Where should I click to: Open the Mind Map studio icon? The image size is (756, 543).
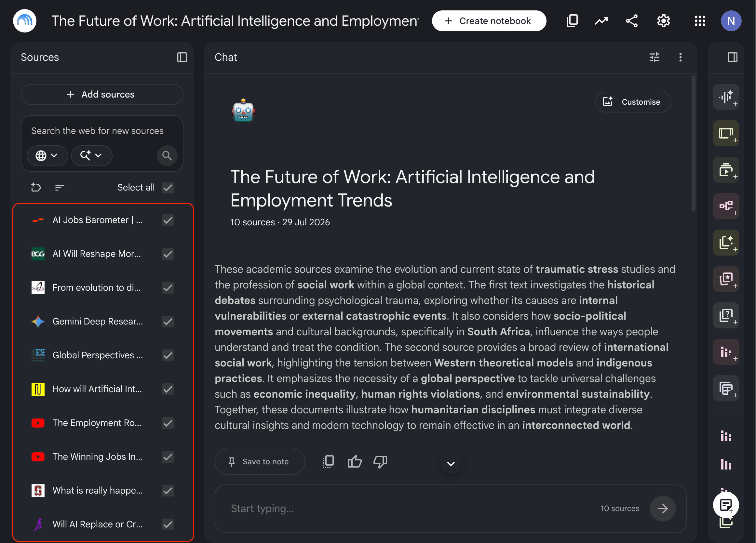[x=726, y=206]
